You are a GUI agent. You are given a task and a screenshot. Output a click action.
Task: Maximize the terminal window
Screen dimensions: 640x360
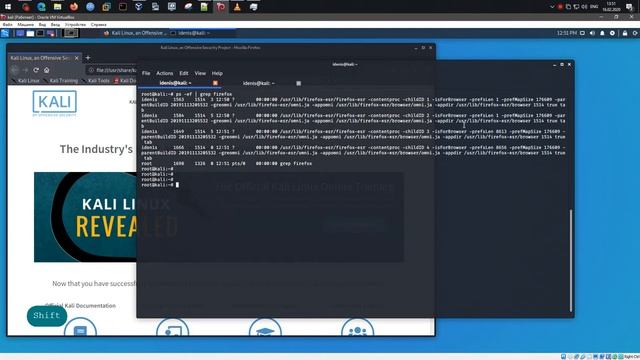click(562, 64)
